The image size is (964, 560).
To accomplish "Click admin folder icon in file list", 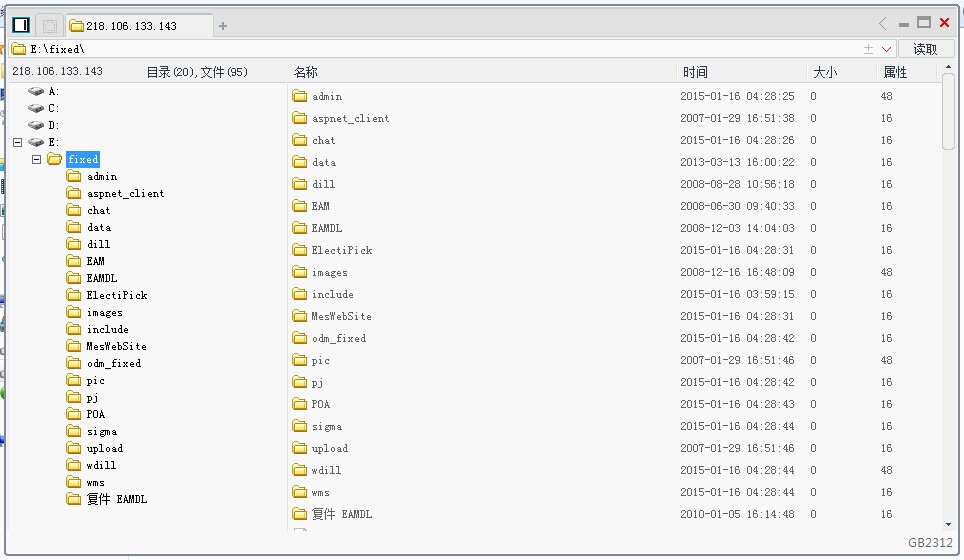I will pos(299,96).
